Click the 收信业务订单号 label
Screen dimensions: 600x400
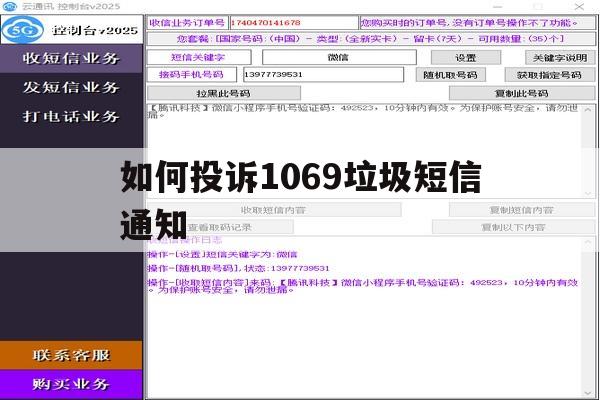187,23
